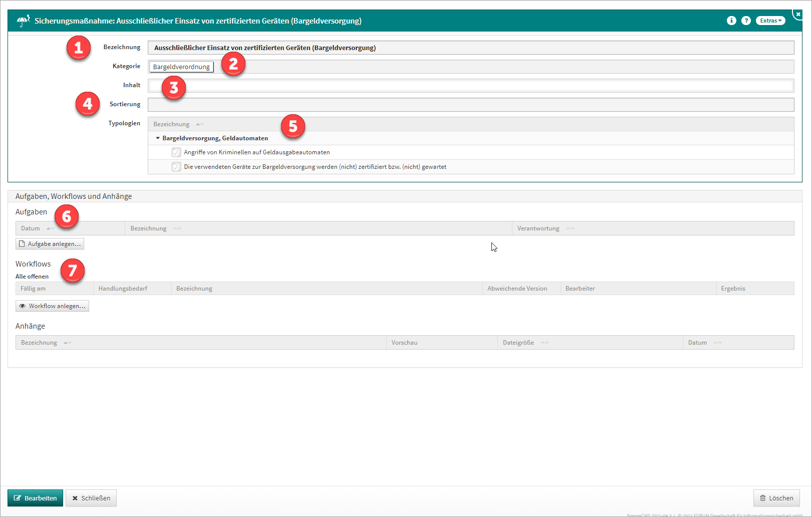The height and width of the screenshot is (517, 812).
Task: Select the 'Bargeldverordnung' category tag
Action: 181,67
